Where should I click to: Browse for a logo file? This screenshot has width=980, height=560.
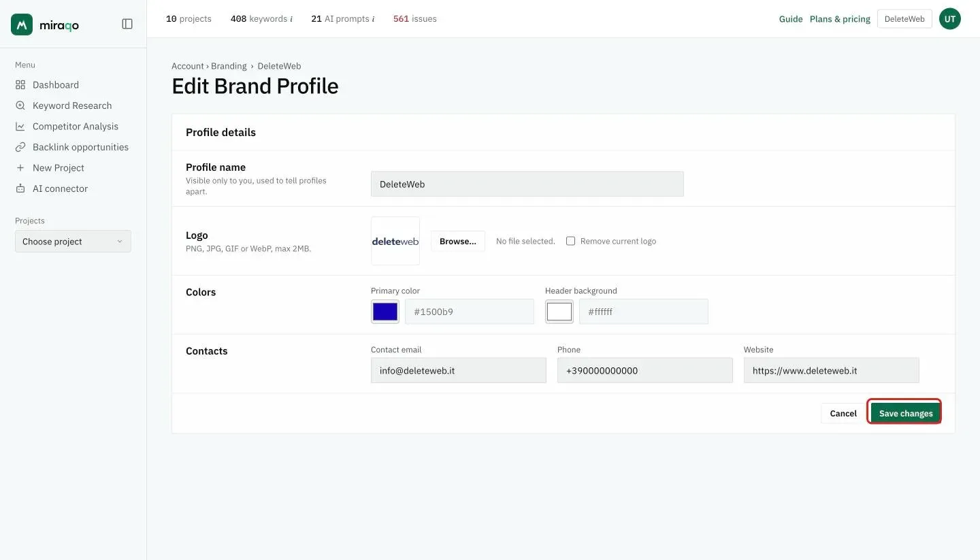[458, 242]
